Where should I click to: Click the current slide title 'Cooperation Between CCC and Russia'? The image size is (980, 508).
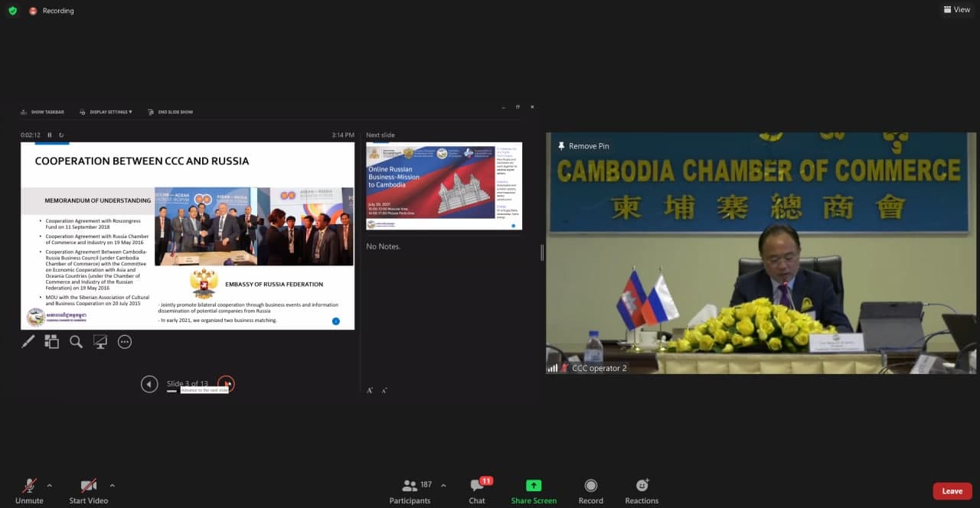click(x=142, y=161)
